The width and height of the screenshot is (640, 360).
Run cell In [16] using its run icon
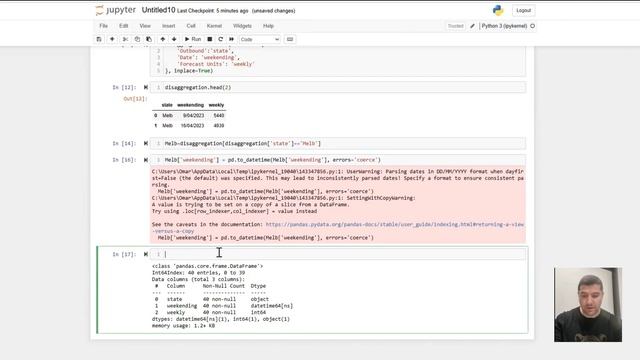click(146, 160)
